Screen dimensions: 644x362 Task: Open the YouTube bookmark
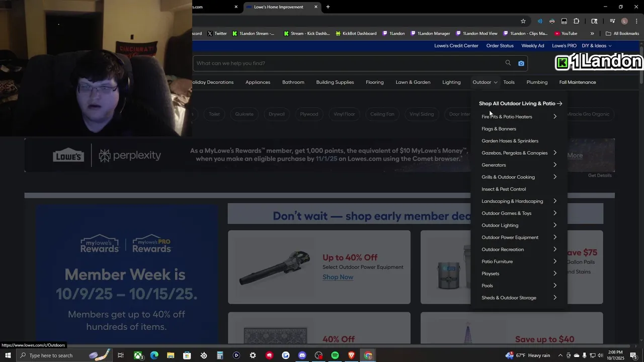566,34
